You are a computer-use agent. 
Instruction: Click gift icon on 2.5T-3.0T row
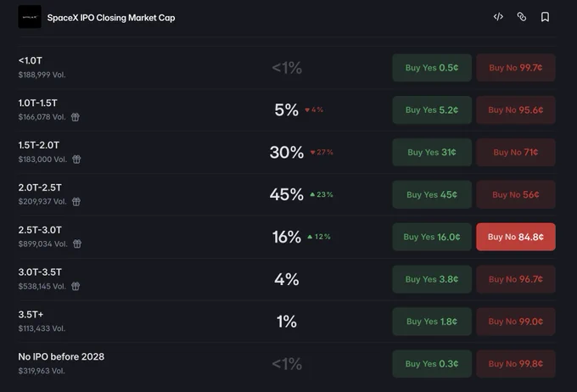[x=77, y=244]
